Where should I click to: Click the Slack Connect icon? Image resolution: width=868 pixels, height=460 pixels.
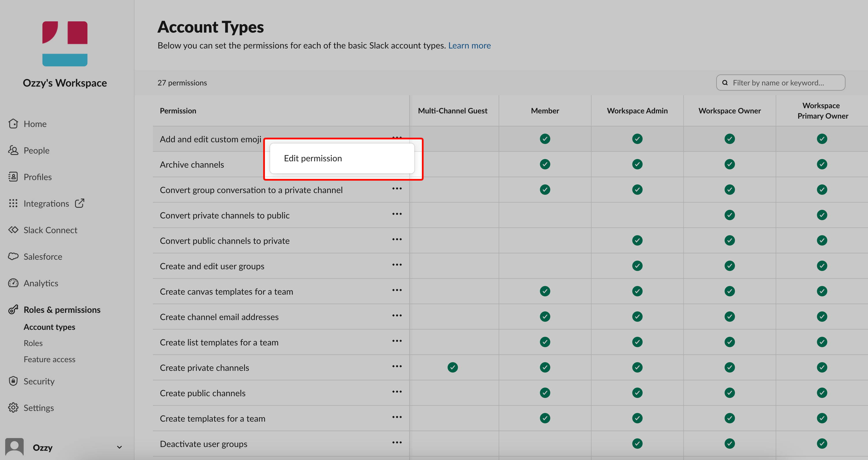[13, 230]
